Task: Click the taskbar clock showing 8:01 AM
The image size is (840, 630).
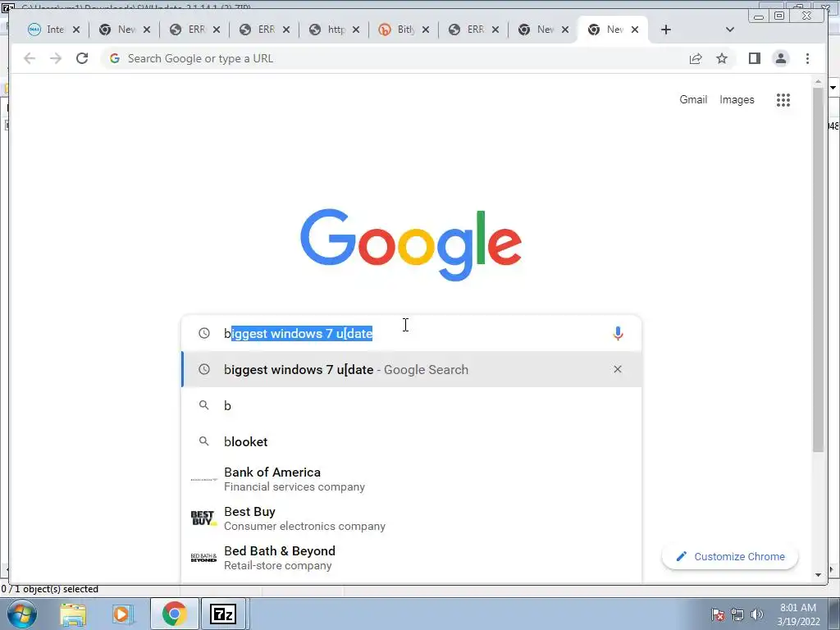Action: tap(798, 614)
